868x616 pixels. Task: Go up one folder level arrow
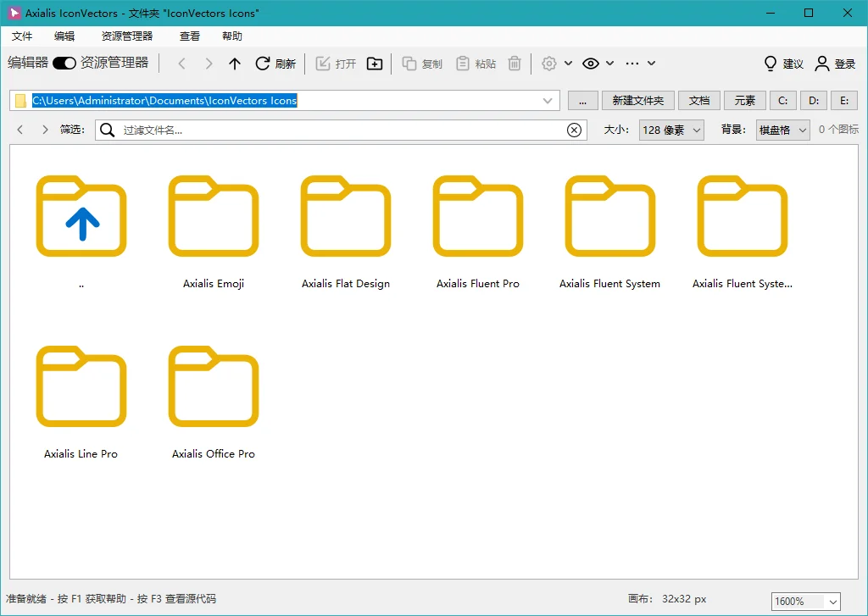tap(235, 64)
